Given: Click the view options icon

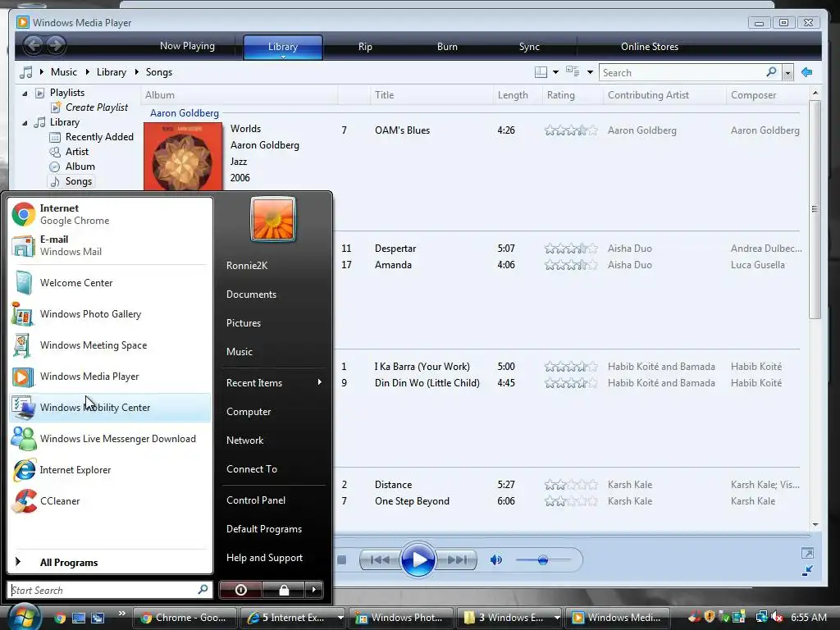Looking at the screenshot, I should tap(573, 72).
